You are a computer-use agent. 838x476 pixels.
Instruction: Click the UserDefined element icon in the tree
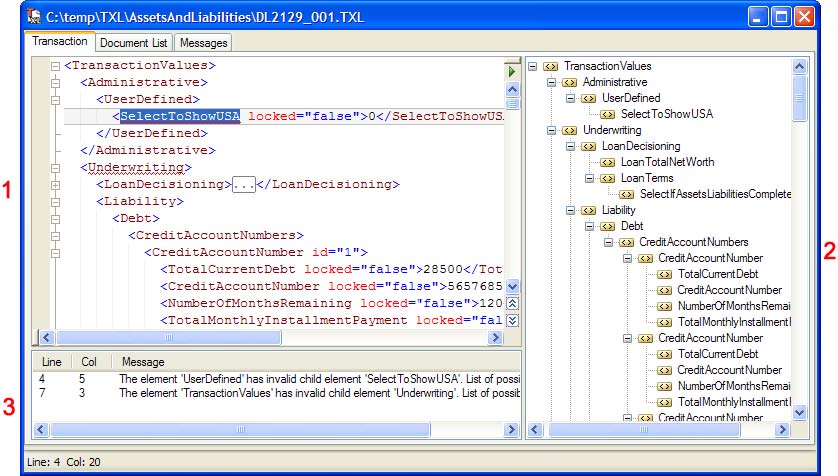point(588,98)
